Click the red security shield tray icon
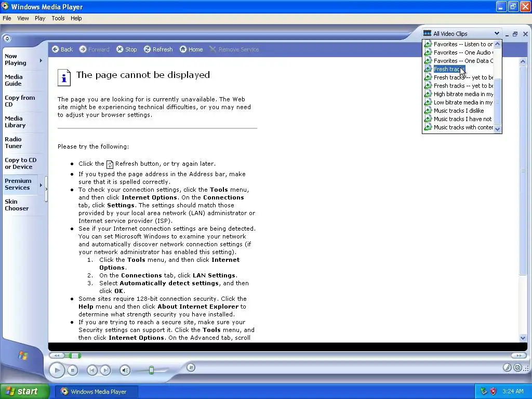The image size is (532, 399). click(x=494, y=392)
